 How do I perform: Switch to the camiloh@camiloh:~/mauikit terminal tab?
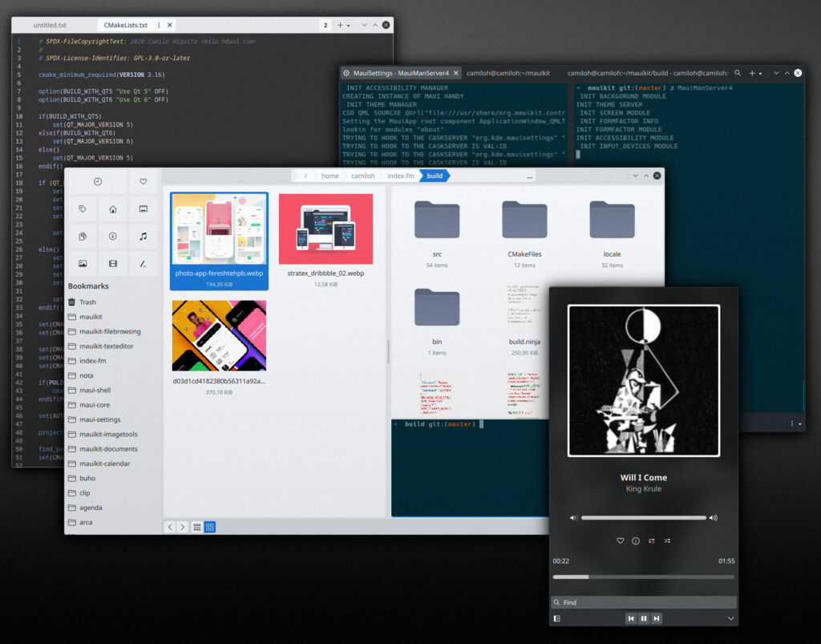(x=507, y=72)
